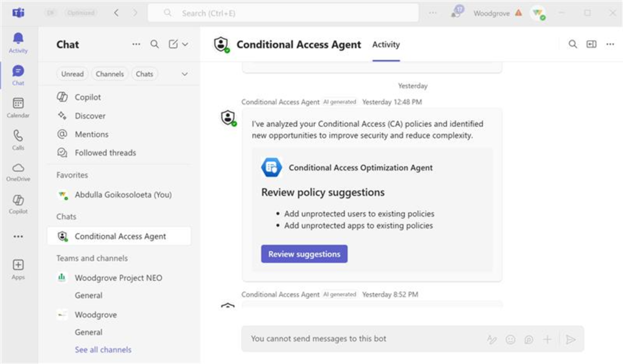Open the Woodgrove organization switcher

click(x=493, y=12)
